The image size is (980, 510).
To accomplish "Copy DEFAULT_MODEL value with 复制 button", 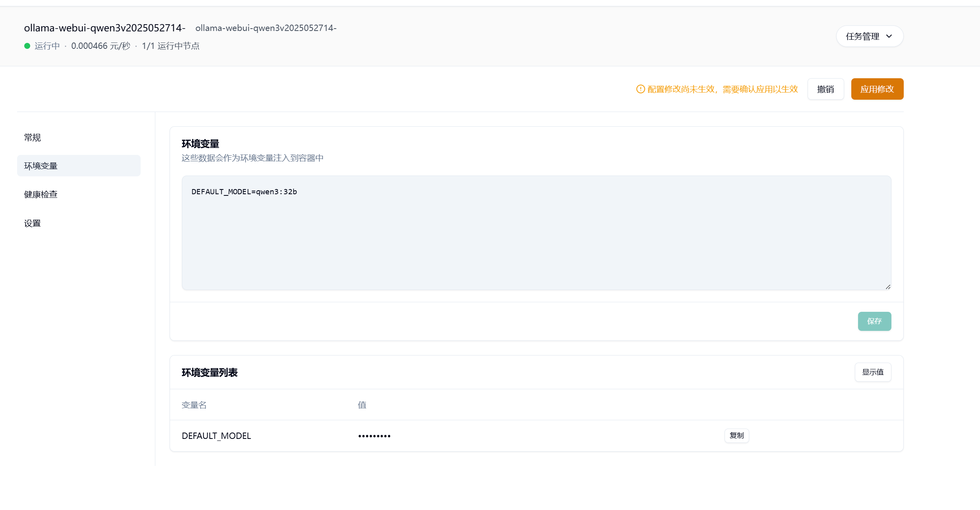I will tap(736, 436).
